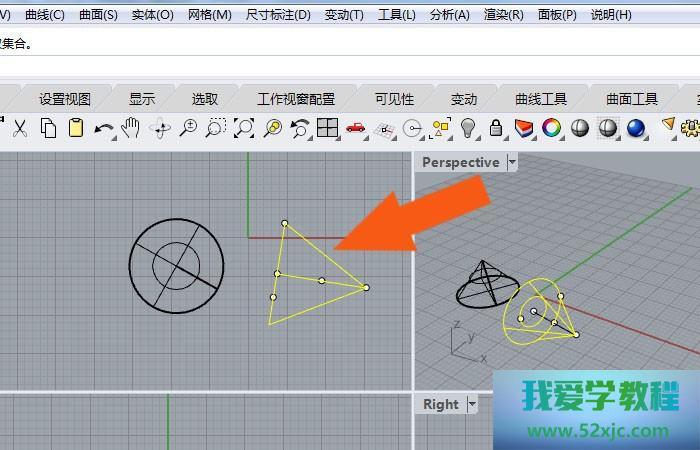Viewport: 700px width, 450px height.
Task: Click the Copy icon in toolbar
Action: 48,128
